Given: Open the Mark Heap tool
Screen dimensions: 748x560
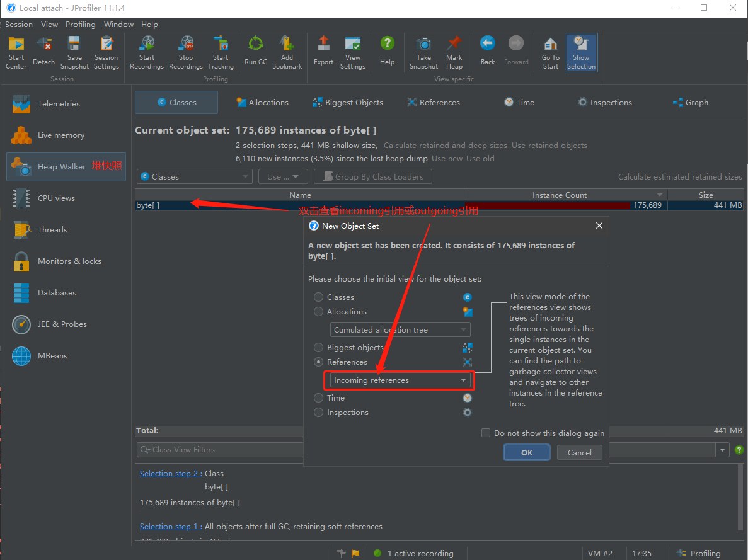Looking at the screenshot, I should pyautogui.click(x=454, y=50).
